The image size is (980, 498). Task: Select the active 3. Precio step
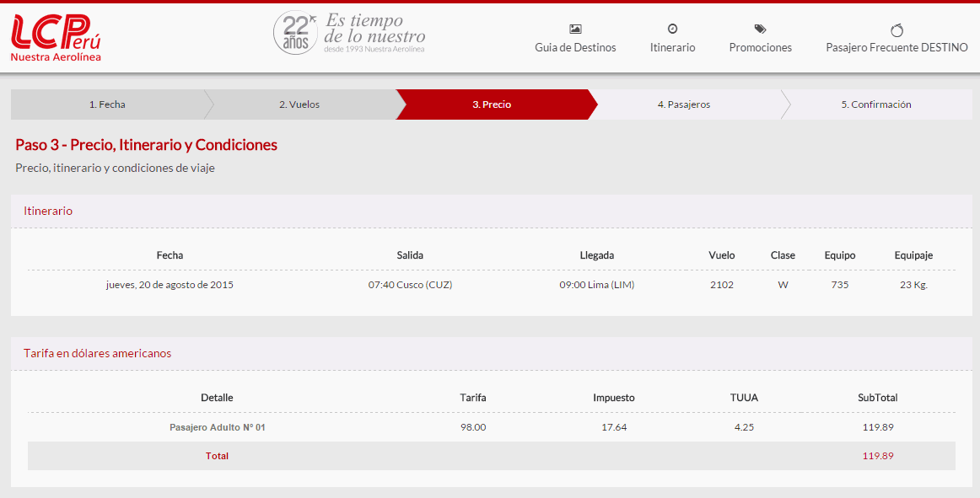tap(492, 104)
